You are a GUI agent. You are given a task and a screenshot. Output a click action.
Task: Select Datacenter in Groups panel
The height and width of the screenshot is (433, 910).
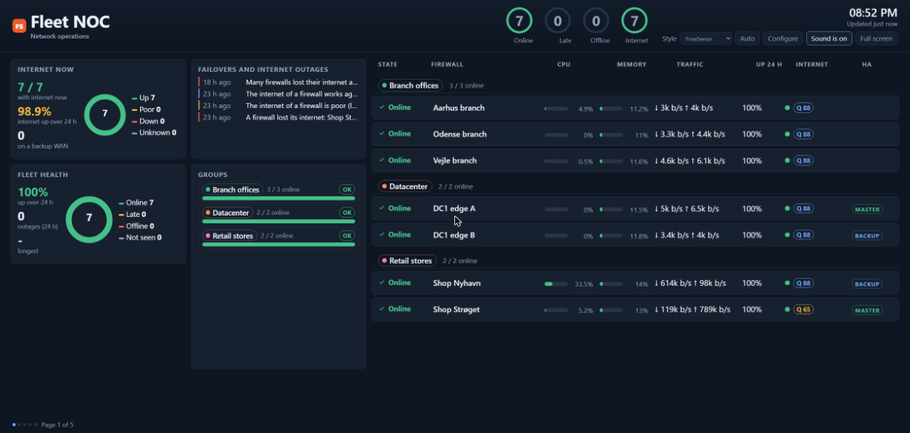click(x=228, y=213)
